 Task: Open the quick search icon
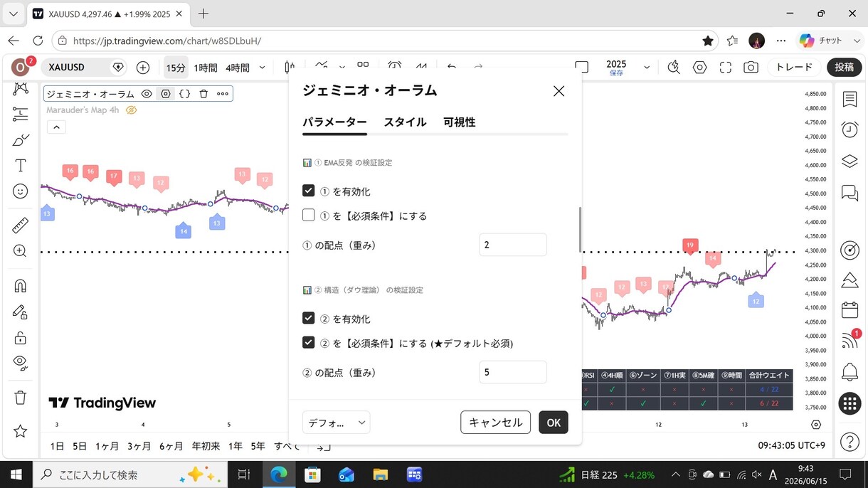tap(674, 68)
